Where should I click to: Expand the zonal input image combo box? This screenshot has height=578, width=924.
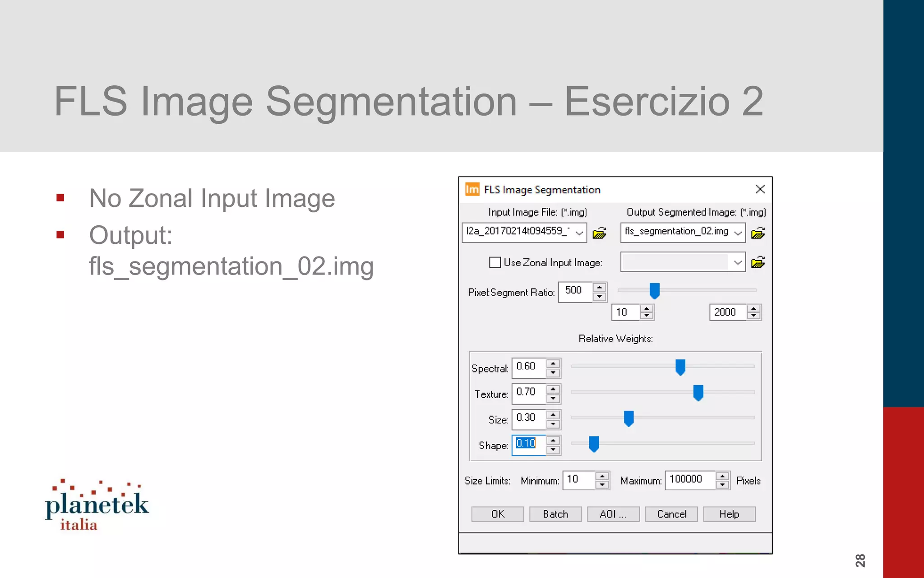click(x=738, y=262)
